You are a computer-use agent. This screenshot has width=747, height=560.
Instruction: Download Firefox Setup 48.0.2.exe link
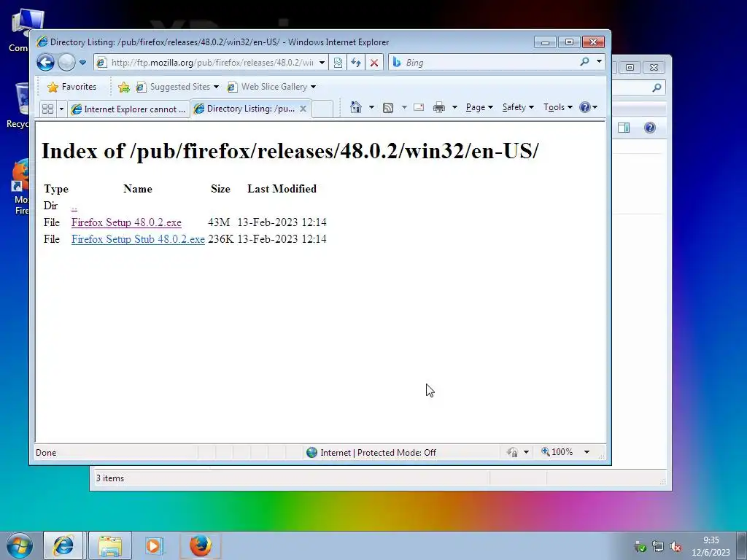click(126, 222)
